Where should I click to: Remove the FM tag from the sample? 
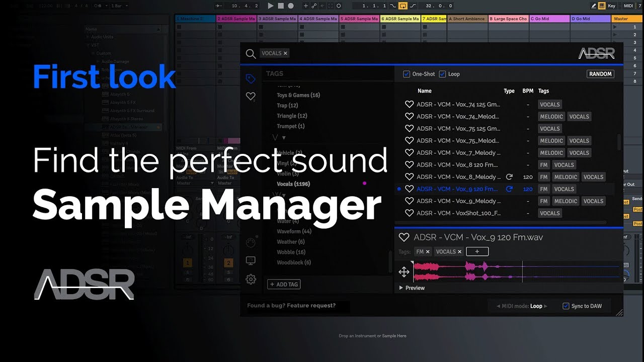tap(428, 252)
